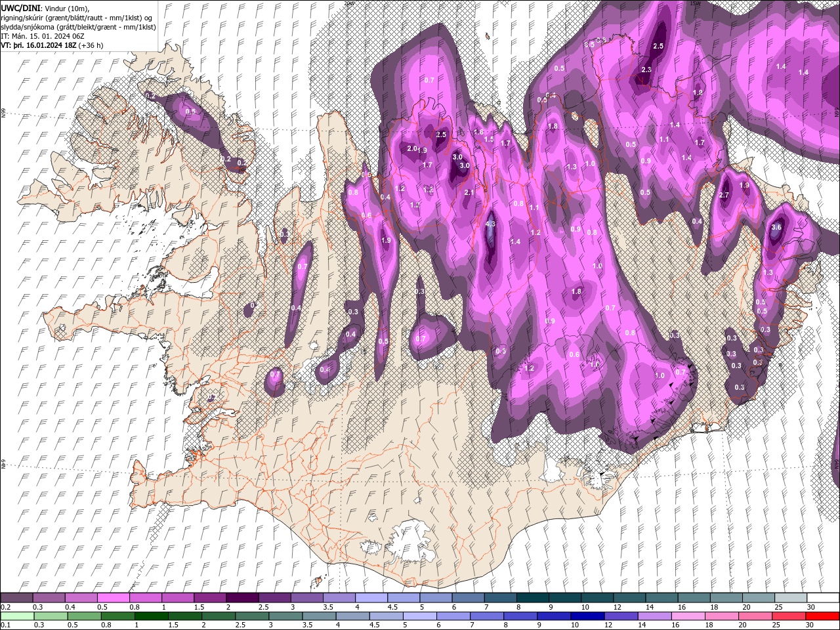Click the white 30 swatch in the snow legend

point(822,597)
